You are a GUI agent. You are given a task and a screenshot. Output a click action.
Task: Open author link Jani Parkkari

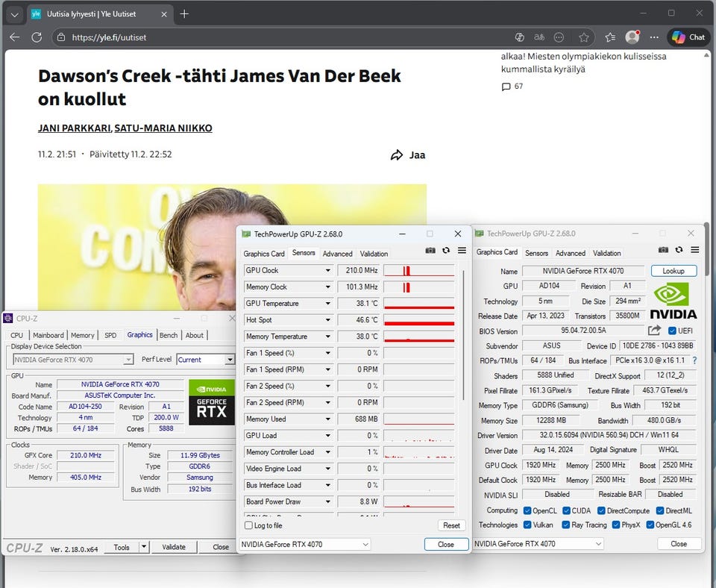click(75, 128)
